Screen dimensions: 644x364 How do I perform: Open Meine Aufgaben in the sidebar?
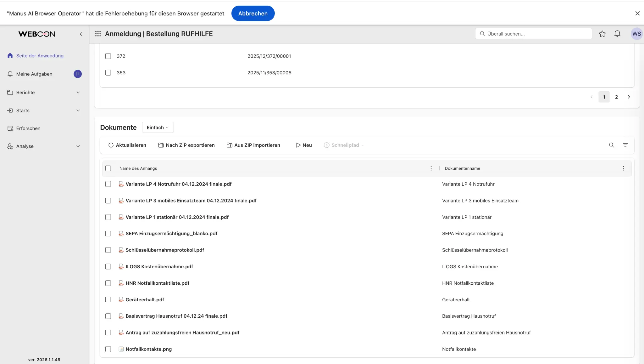(34, 74)
